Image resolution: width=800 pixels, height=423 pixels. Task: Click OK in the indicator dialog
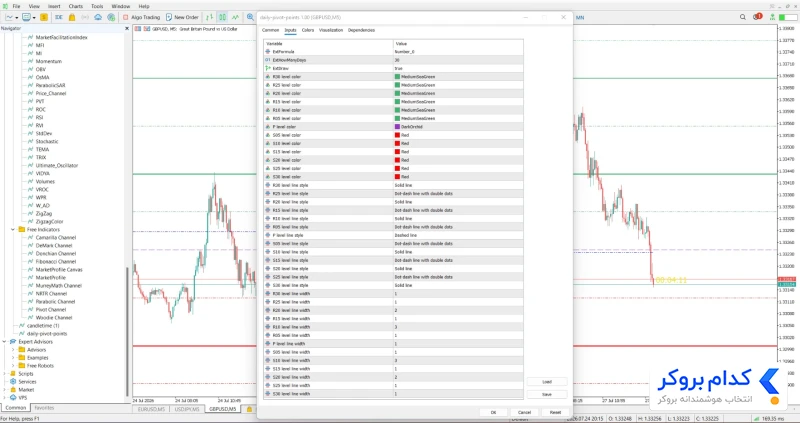coord(493,412)
